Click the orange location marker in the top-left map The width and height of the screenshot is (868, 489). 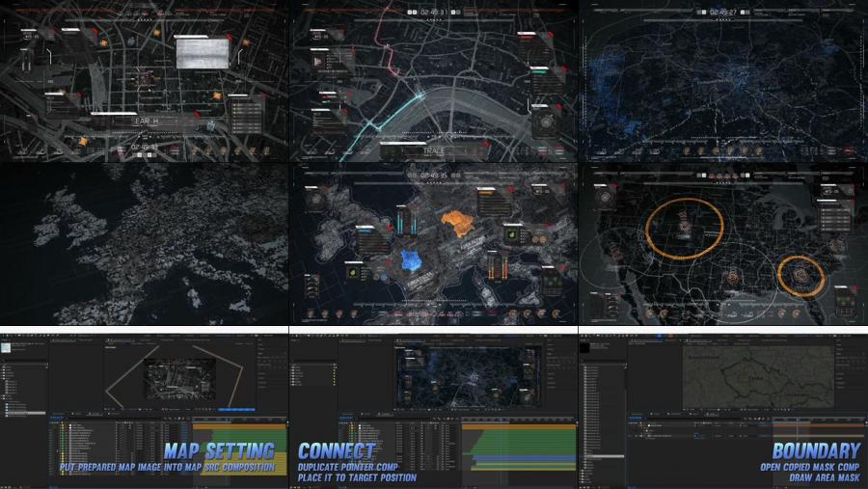tap(82, 141)
